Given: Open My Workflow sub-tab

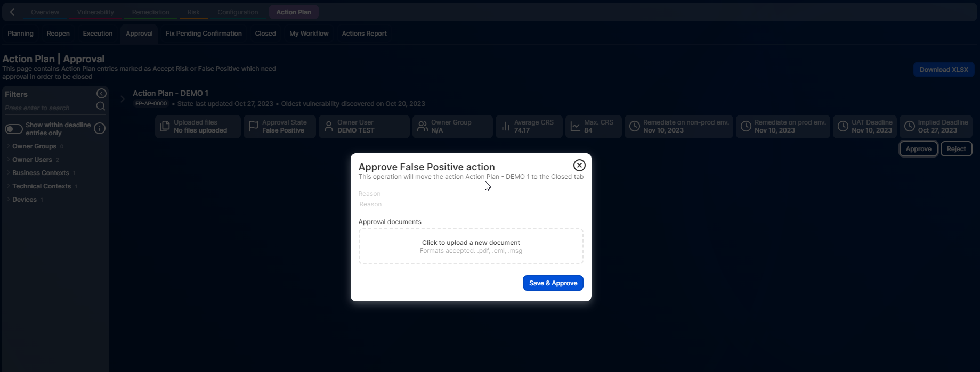Looking at the screenshot, I should [x=309, y=34].
